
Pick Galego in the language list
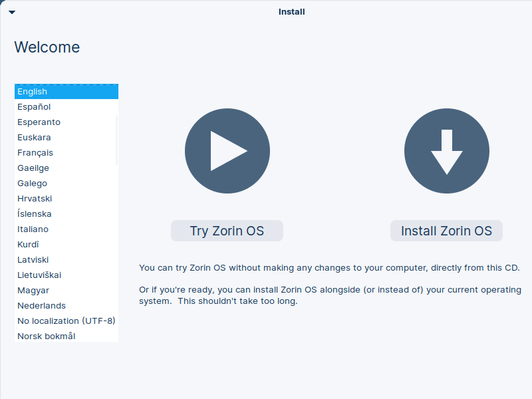66,184
